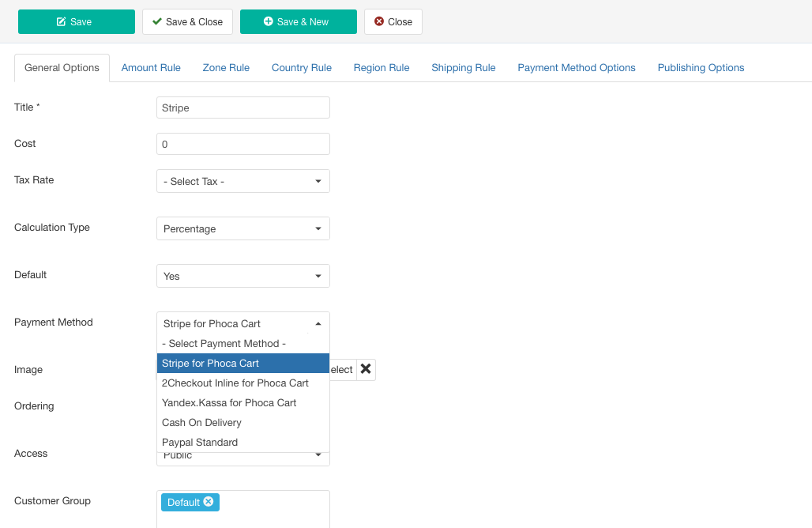Select Cash On Delivery option
This screenshot has height=528, width=812.
pyautogui.click(x=201, y=423)
